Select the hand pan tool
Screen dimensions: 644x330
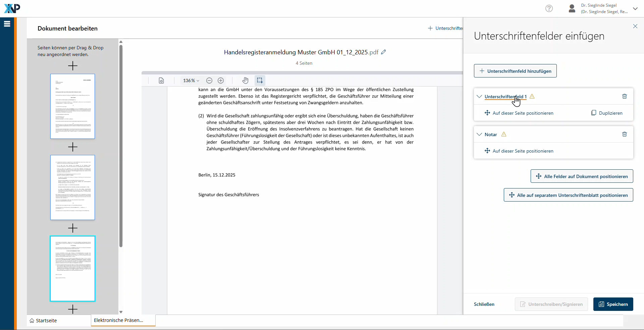tap(245, 80)
